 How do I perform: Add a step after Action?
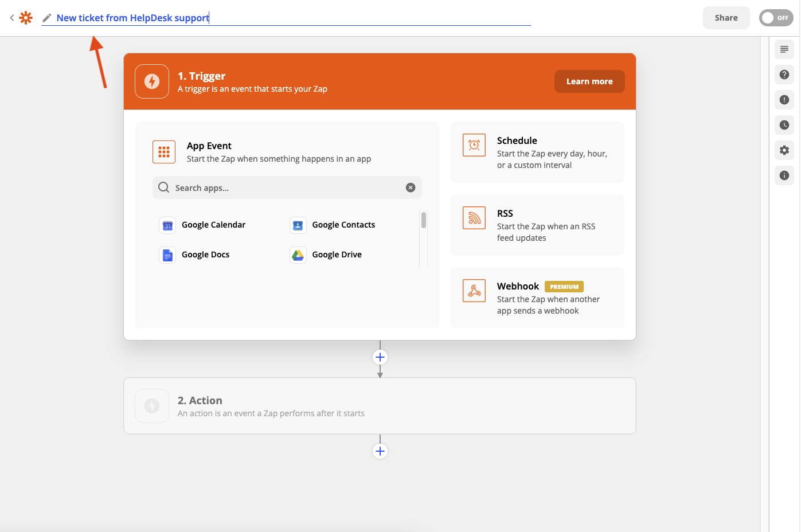point(380,451)
